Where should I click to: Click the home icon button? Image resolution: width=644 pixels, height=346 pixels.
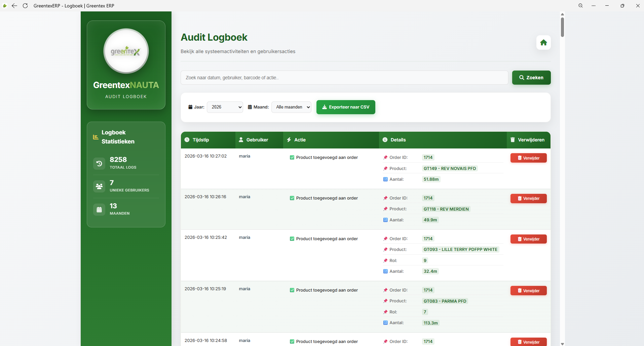click(x=543, y=43)
